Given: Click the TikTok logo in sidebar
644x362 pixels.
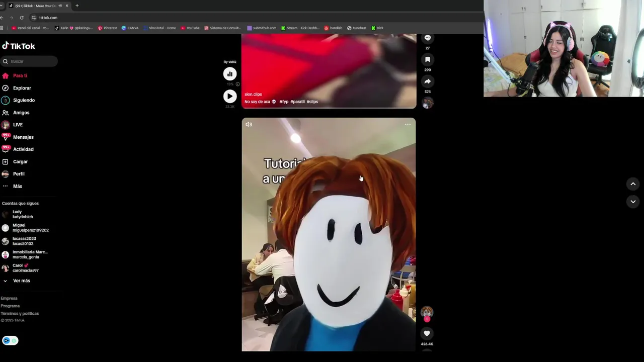Looking at the screenshot, I should click(x=19, y=46).
